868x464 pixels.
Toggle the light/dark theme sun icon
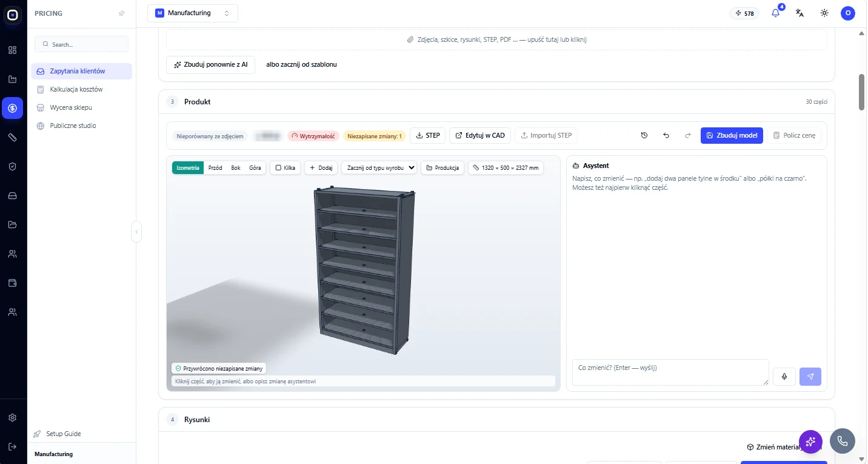(x=824, y=13)
